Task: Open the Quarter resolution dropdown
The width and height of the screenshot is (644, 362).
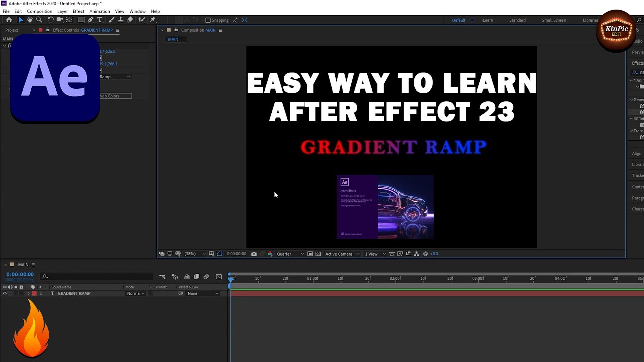Action: (290, 254)
